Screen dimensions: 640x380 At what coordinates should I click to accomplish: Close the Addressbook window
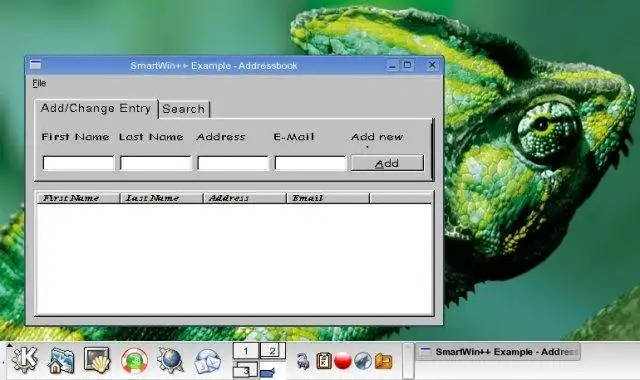432,65
